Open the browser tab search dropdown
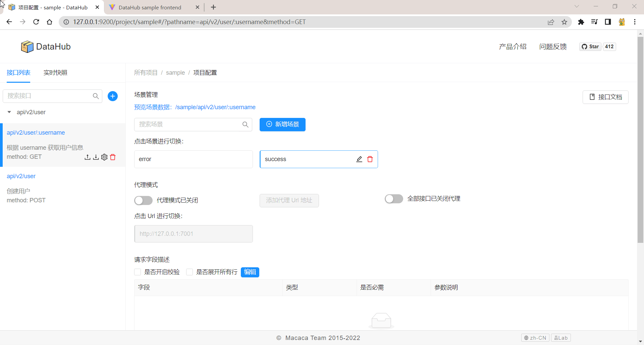 [577, 7]
